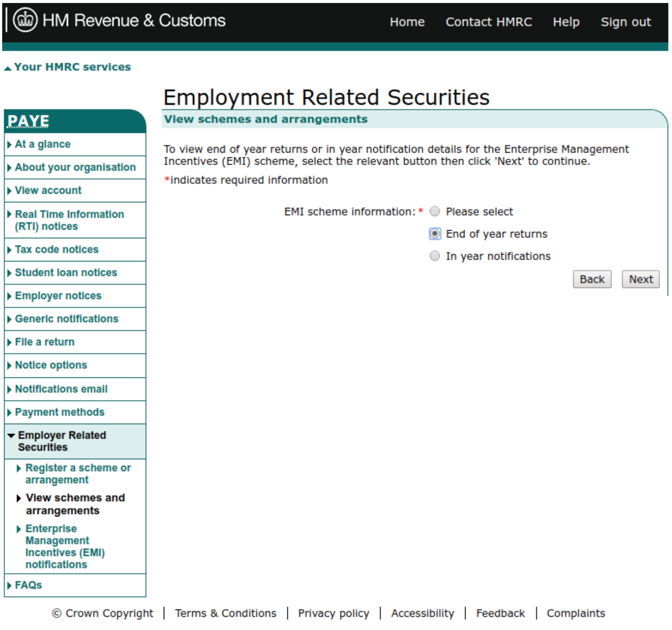Click the HMRC crown logo icon
The width and height of the screenshot is (672, 630).
(x=25, y=20)
